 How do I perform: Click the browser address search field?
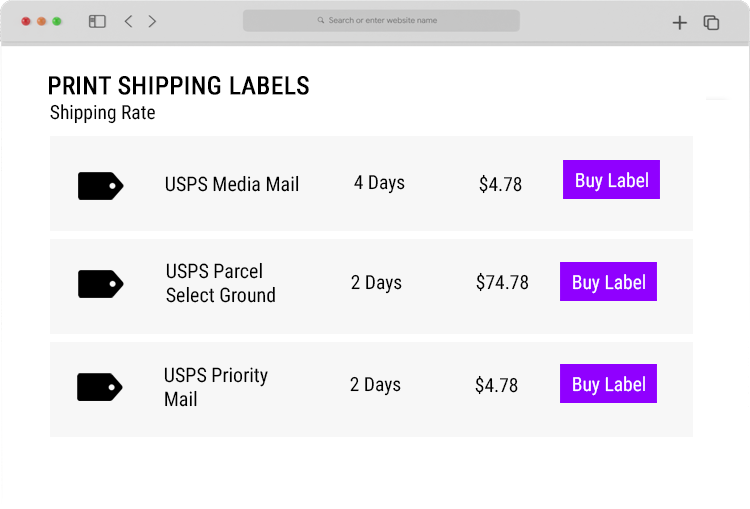(381, 21)
